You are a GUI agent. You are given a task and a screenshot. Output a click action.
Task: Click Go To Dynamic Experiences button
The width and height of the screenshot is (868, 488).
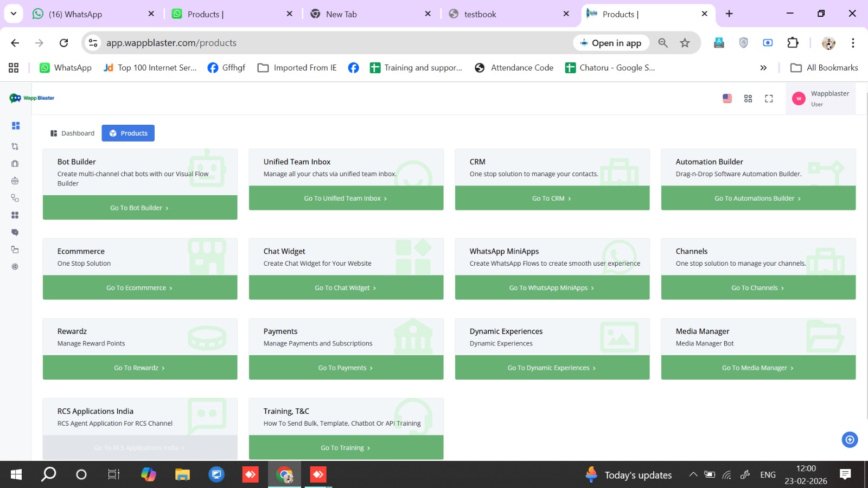click(x=552, y=368)
